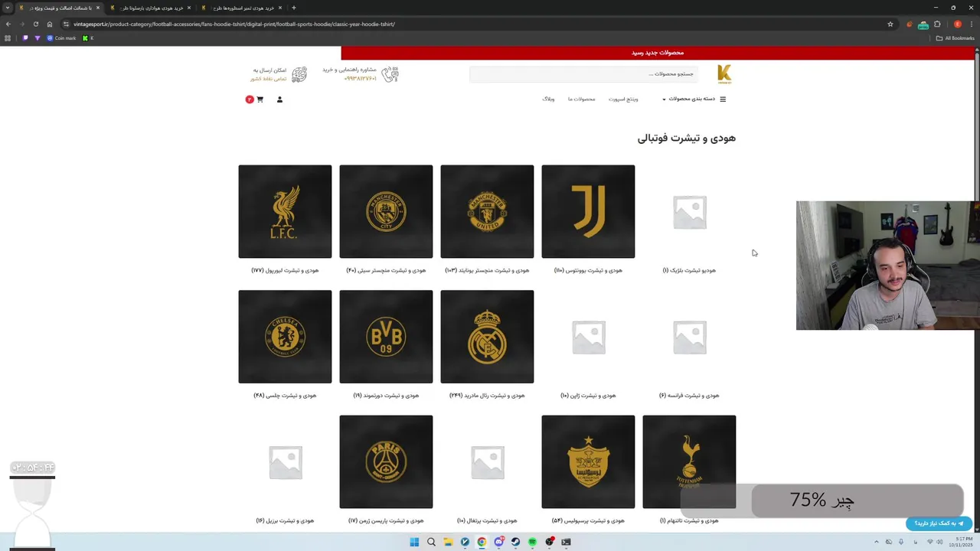This screenshot has width=980, height=551.
Task: Open the Paris Saint-Germain crest thumbnail
Action: point(386,462)
